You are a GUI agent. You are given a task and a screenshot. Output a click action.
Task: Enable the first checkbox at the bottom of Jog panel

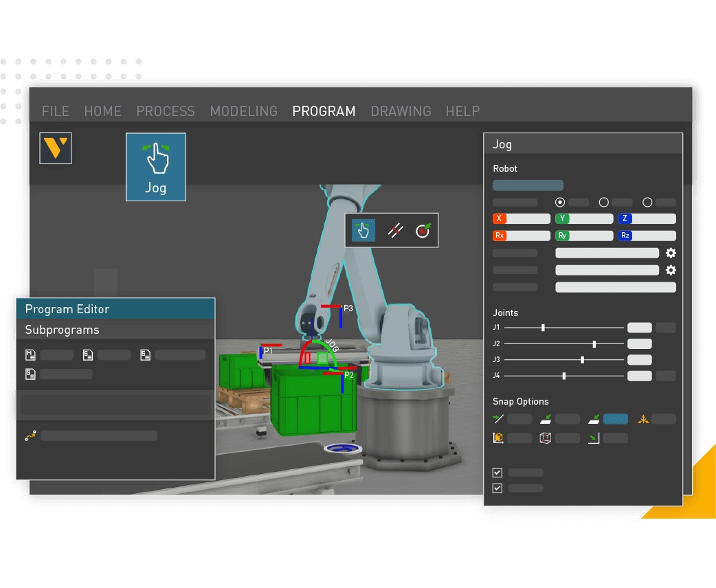pyautogui.click(x=496, y=472)
